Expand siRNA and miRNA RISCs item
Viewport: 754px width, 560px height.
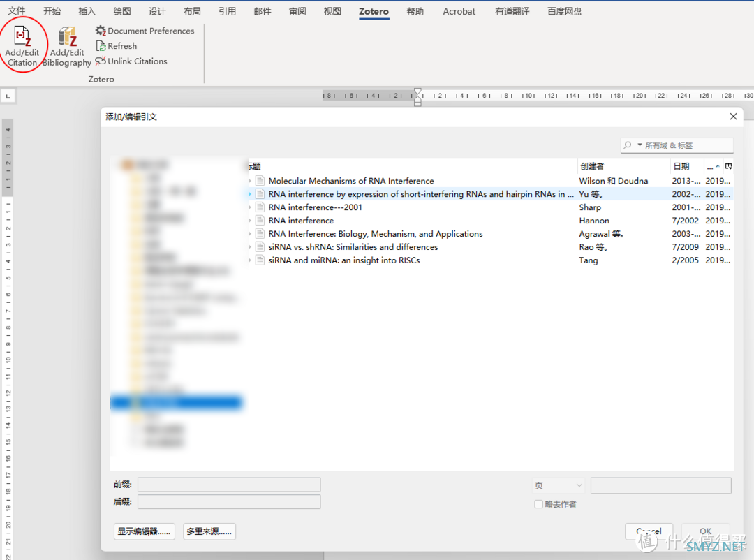tap(249, 260)
